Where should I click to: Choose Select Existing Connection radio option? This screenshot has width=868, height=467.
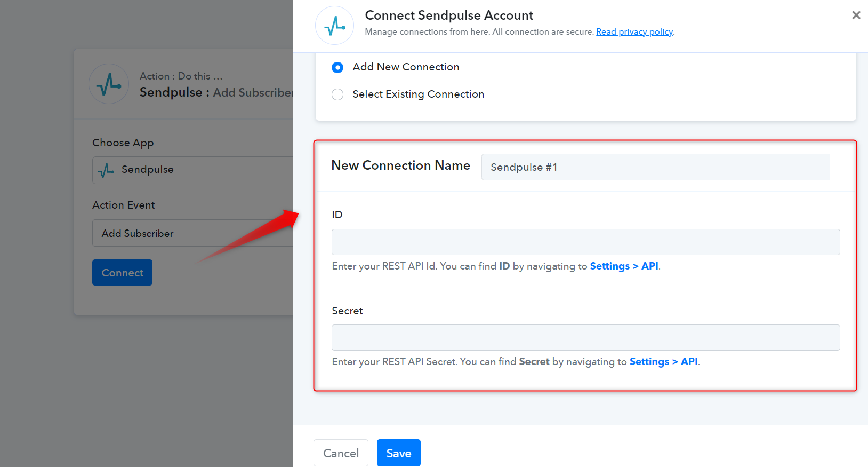(x=337, y=94)
